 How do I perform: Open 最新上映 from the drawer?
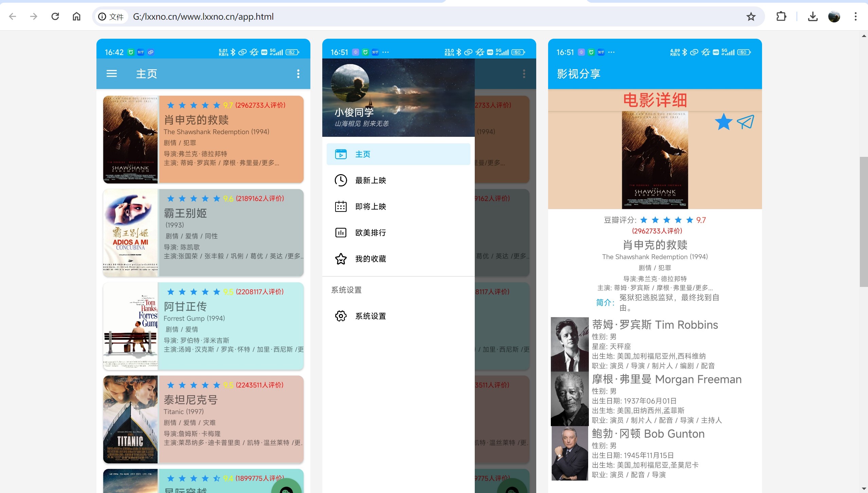pyautogui.click(x=370, y=180)
